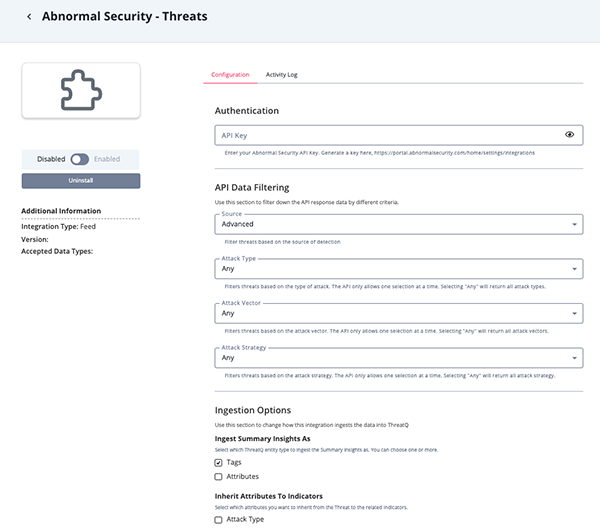Reveal the API key with the eye icon

(569, 134)
